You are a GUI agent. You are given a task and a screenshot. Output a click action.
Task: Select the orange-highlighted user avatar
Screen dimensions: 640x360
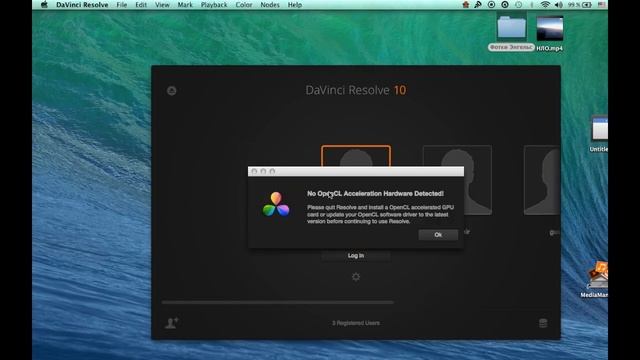click(356, 156)
